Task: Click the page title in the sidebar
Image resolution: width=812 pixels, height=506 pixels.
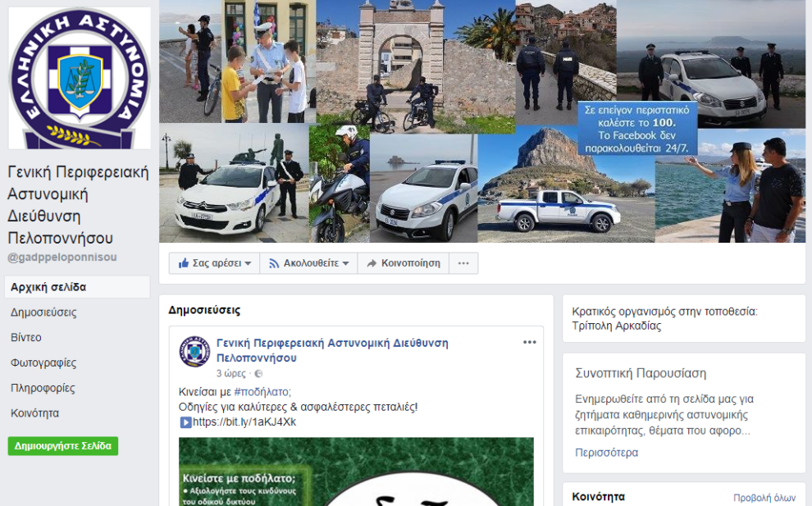Action: pos(78,205)
